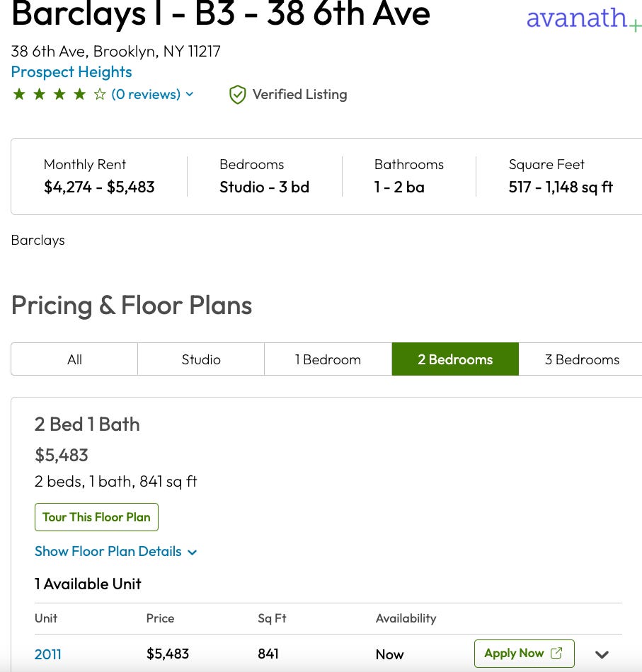
Task: Expand unit 2011 row details chevron
Action: pyautogui.click(x=602, y=654)
